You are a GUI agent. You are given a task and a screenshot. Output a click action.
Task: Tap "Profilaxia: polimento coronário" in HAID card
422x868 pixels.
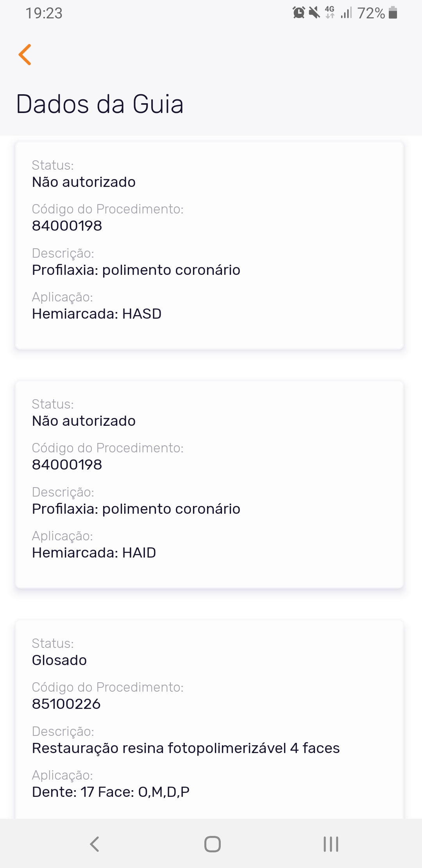click(136, 509)
